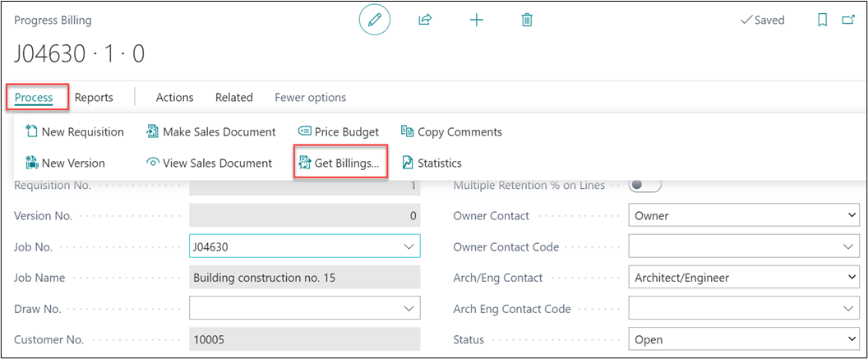Expand the Owner Contact dropdown
The image size is (868, 359).
[850, 215]
